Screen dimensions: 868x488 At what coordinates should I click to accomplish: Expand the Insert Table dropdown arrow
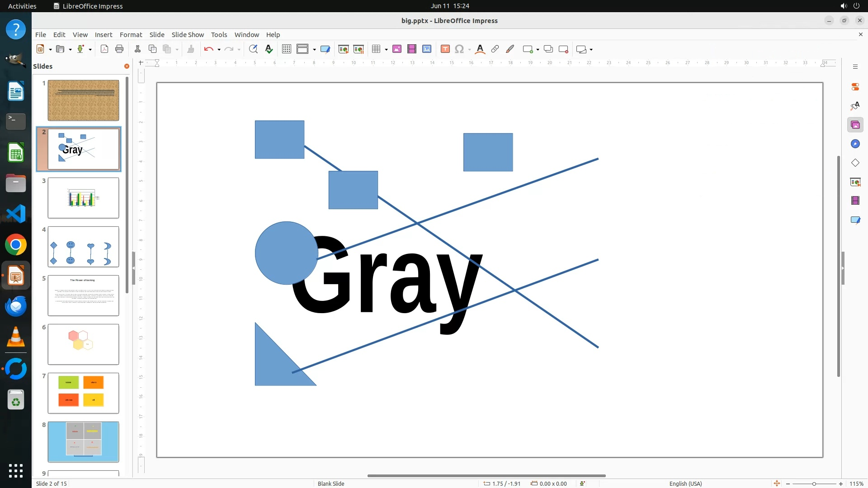386,50
